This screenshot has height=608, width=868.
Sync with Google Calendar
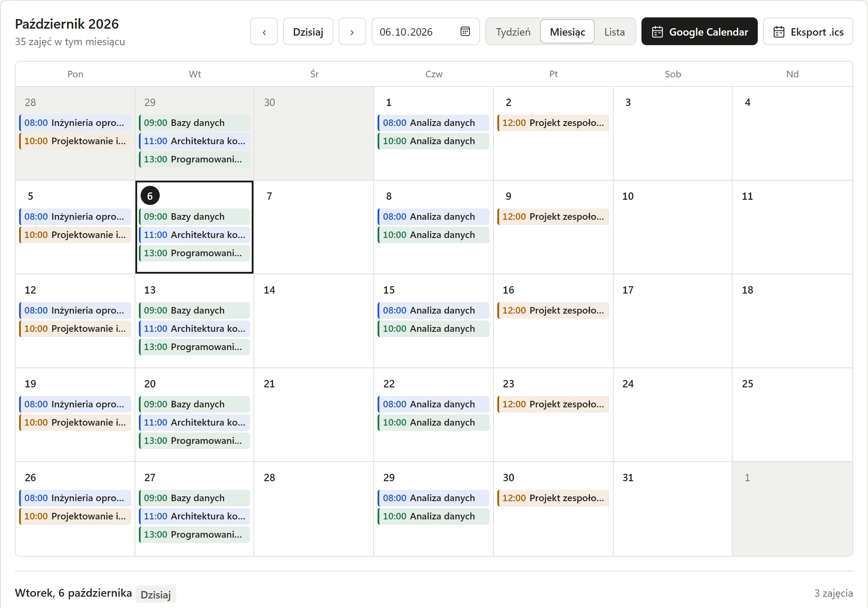coord(700,32)
